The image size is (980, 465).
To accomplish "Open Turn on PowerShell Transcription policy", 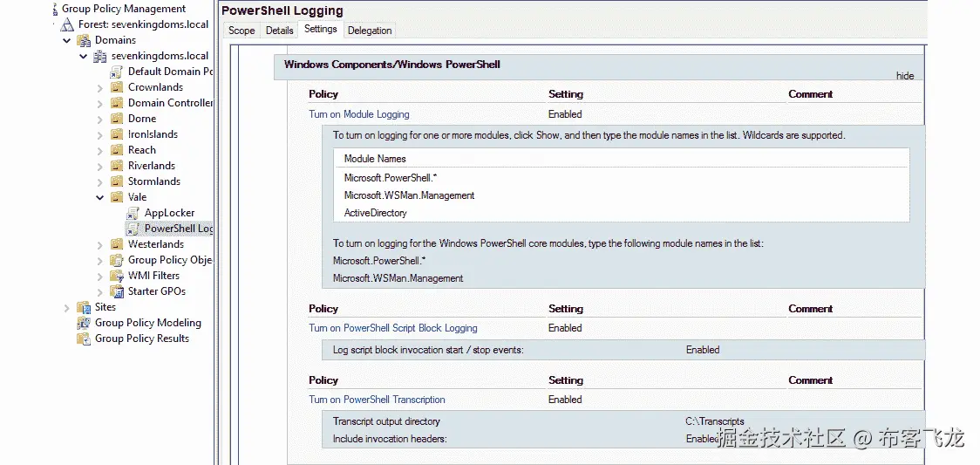I will tap(377, 400).
